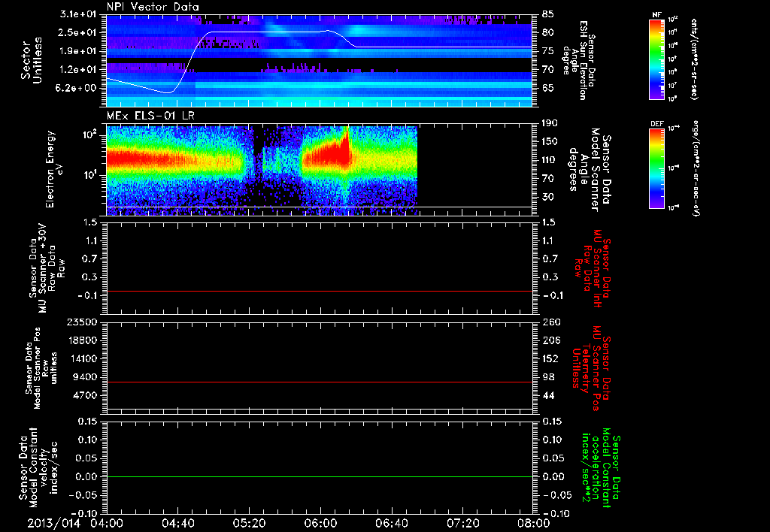Click the 260 telemetry tick label
770x532 pixels.
551,322
